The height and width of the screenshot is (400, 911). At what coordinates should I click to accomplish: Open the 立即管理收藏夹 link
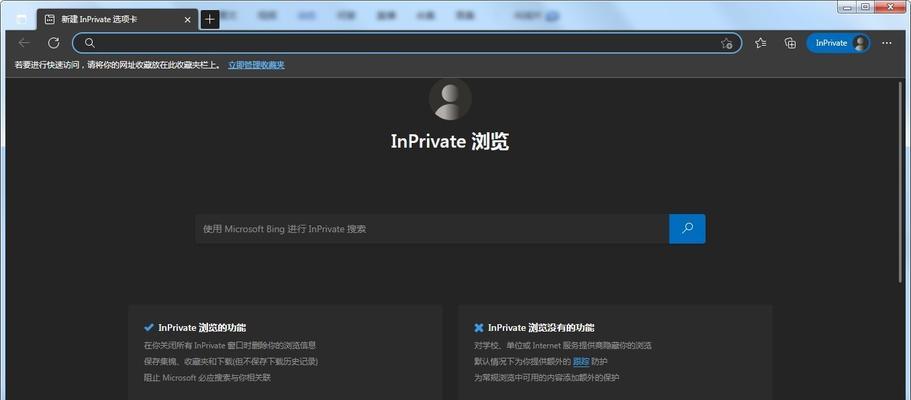[x=256, y=65]
